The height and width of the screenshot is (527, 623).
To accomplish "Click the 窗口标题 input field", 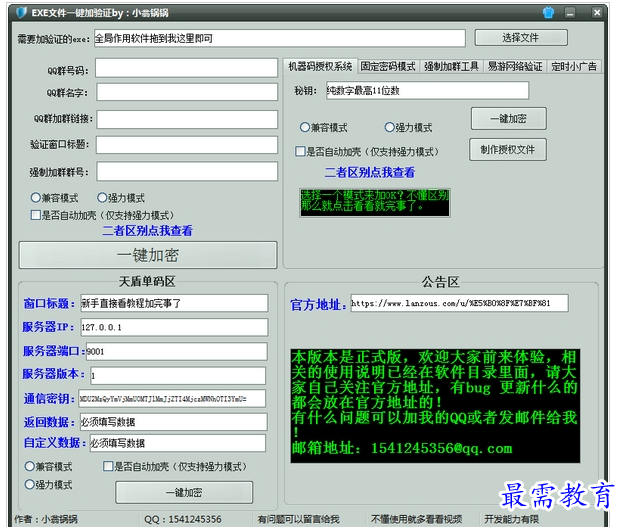I will coord(174,303).
